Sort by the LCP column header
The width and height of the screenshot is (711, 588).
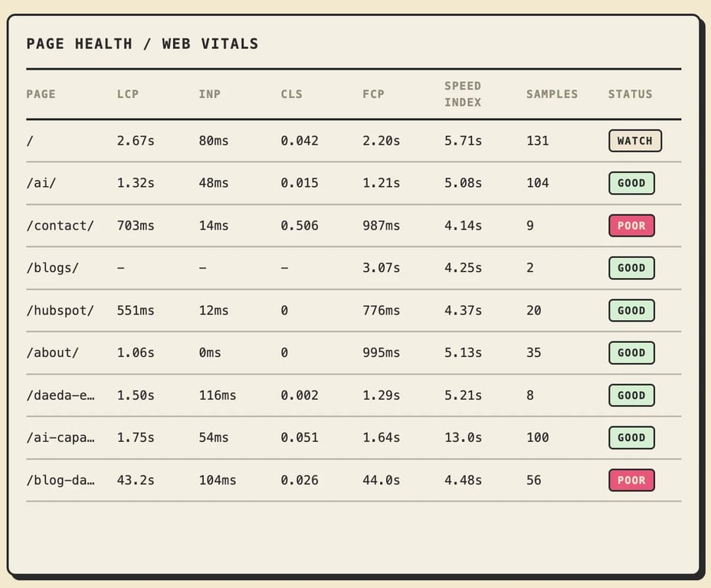[127, 94]
